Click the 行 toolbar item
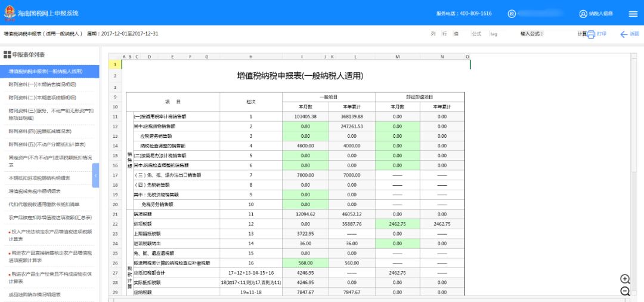 tap(444, 34)
